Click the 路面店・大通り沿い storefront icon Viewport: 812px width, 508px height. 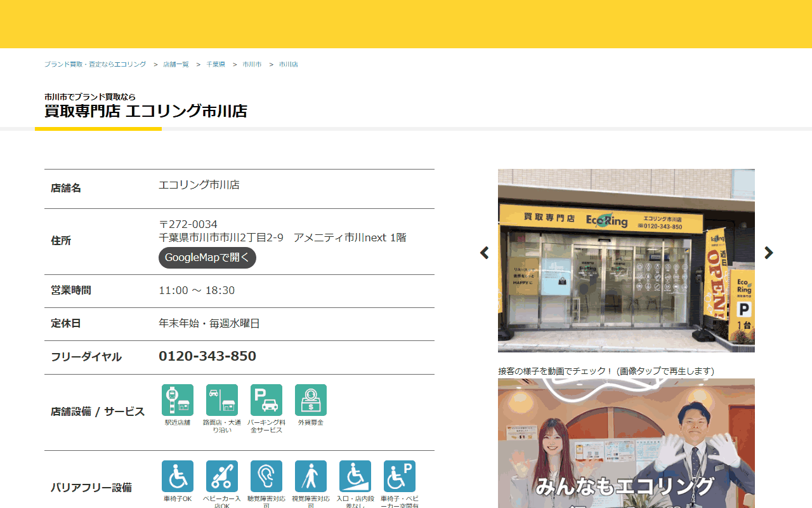click(x=222, y=400)
